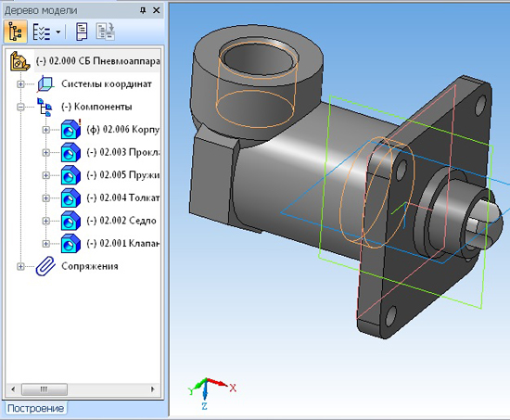Select the (-) 02.001 Клапан row
Screen dimensions: 510x420
pos(123,243)
